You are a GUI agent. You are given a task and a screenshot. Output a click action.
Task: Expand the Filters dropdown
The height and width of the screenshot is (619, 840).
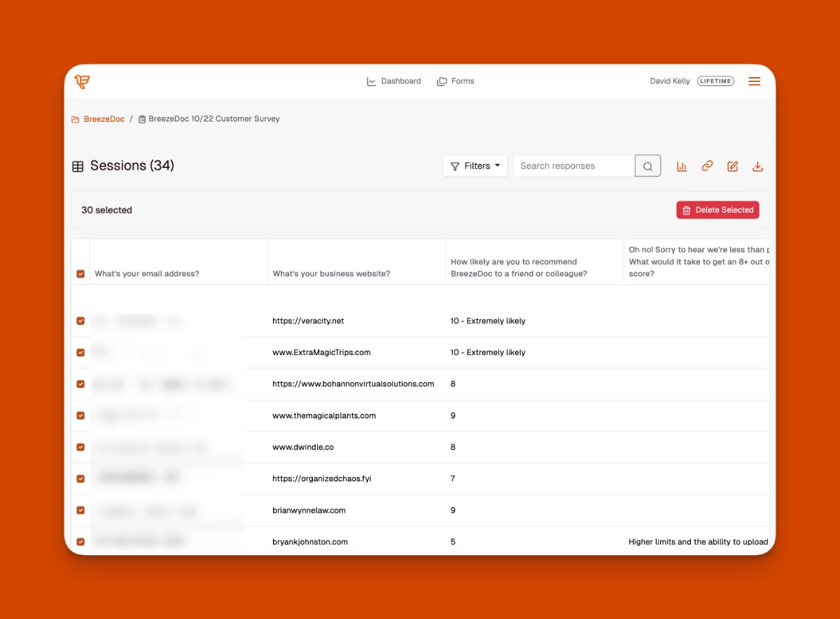[x=475, y=166]
